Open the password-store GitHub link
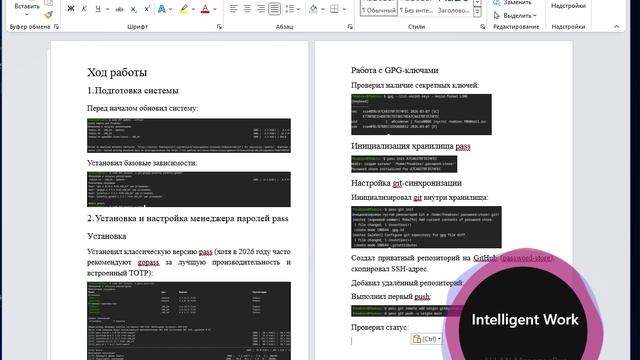Screen dimensions: 640x360 click(527, 258)
